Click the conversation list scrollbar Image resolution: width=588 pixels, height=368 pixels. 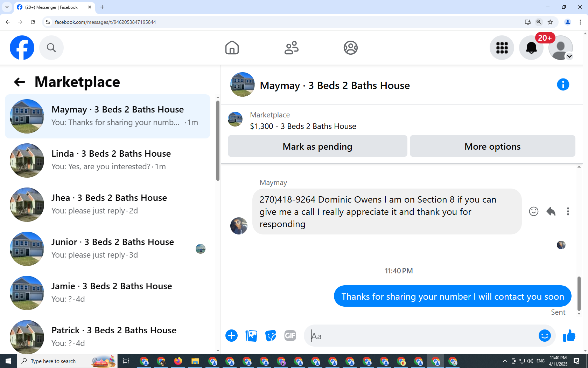pos(218,140)
